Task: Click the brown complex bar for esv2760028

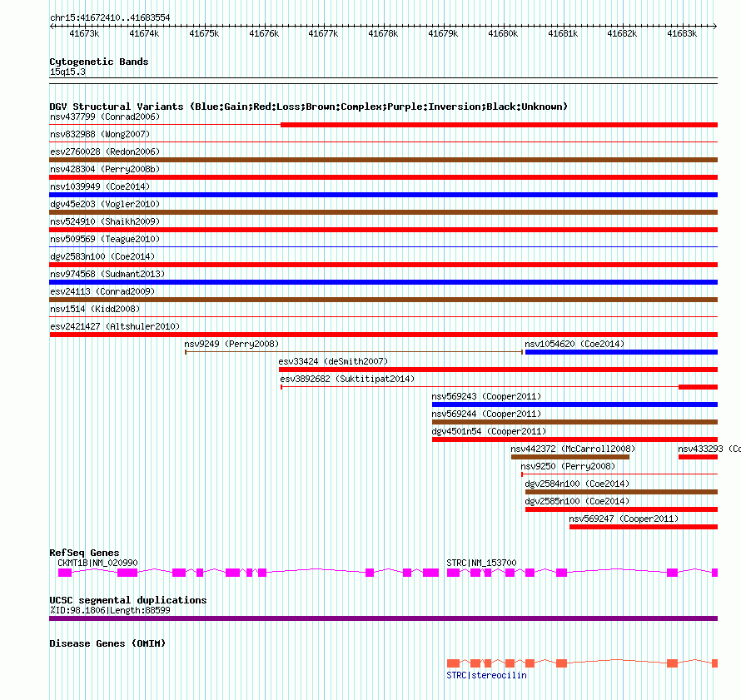Action: coord(383,160)
